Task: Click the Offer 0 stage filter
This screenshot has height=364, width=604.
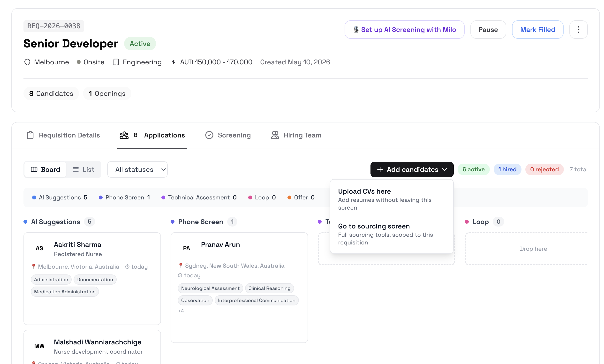Action: point(301,197)
